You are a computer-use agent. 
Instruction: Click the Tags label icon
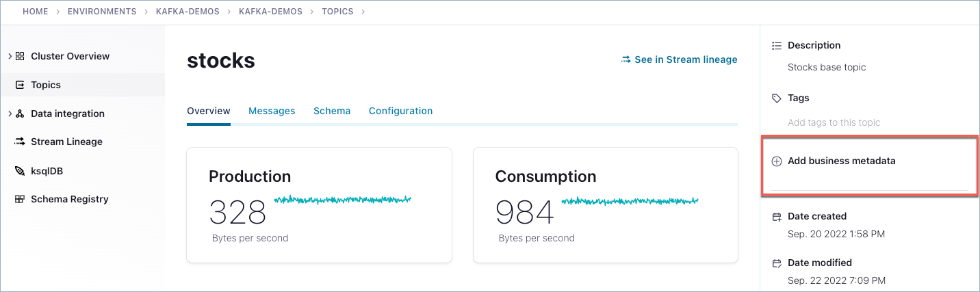tap(777, 98)
